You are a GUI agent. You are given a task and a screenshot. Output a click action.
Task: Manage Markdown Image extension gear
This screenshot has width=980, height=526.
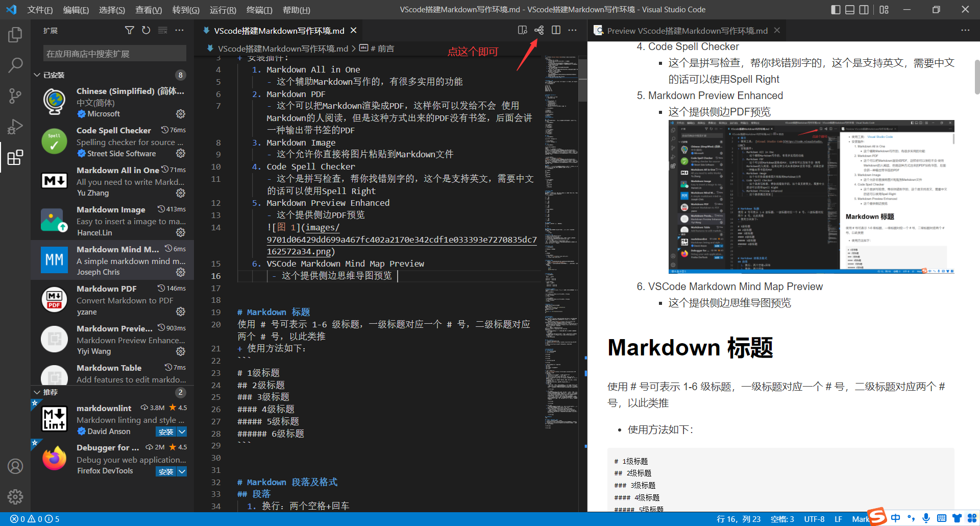tap(181, 232)
